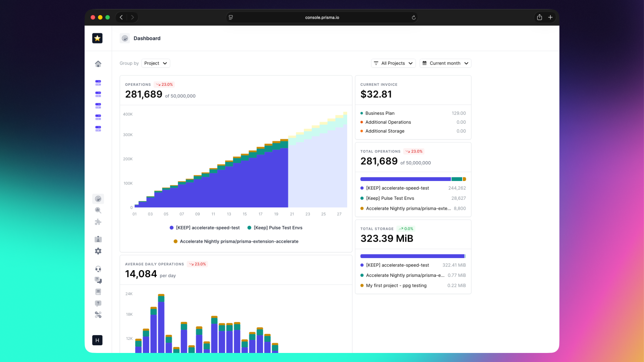
Task: Click the support headset icon
Action: (98, 268)
